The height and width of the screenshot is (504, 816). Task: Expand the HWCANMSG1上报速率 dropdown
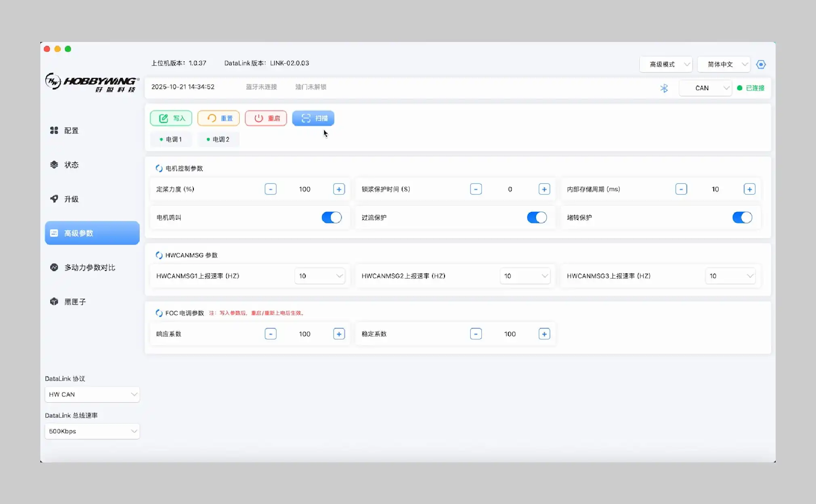320,276
